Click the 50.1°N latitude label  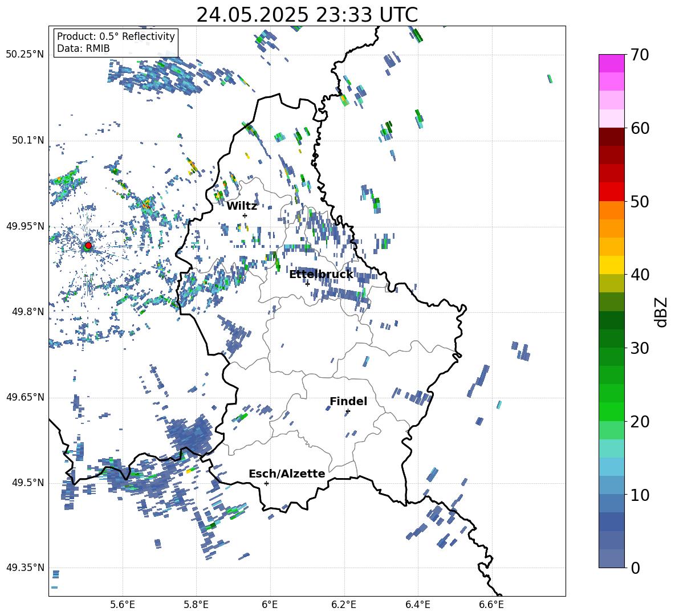pyautogui.click(x=27, y=141)
